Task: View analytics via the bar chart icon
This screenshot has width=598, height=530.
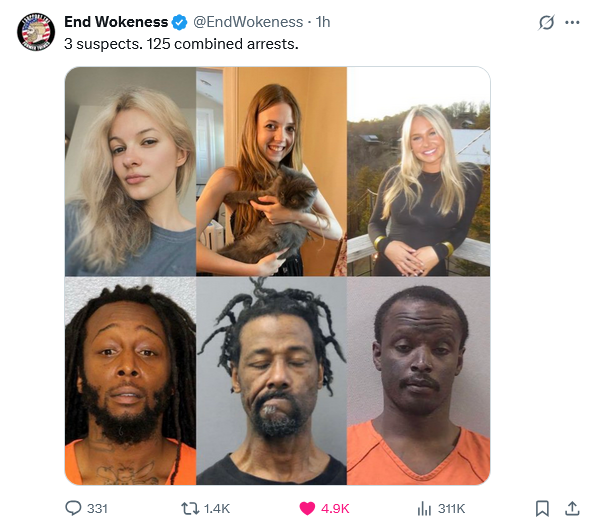Action: click(x=424, y=508)
